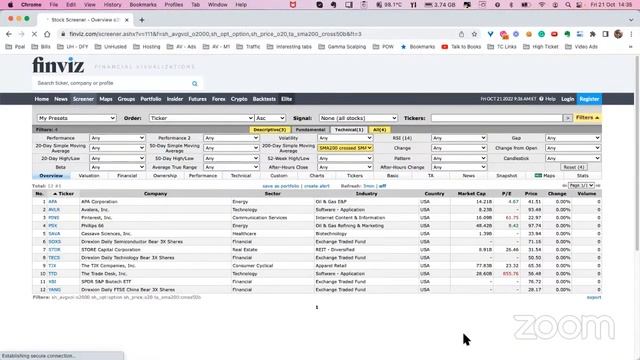640x360 pixels.
Task: Click the Wi-Fi status icon
Action: coord(542,4)
